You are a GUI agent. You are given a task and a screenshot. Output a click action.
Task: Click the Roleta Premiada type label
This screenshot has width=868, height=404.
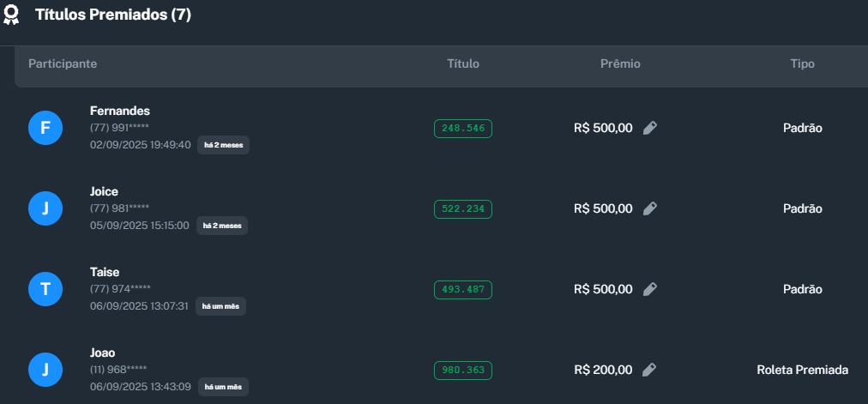click(803, 370)
